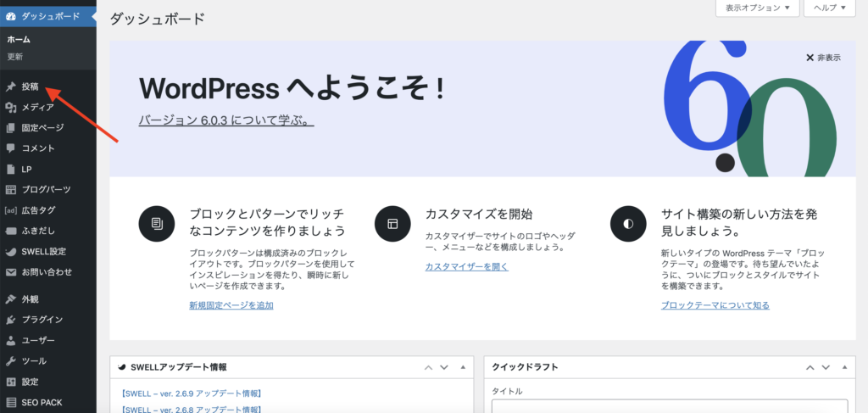The image size is (868, 413).
Task: Collapse the クイックドラフト panel
Action: coord(844,367)
